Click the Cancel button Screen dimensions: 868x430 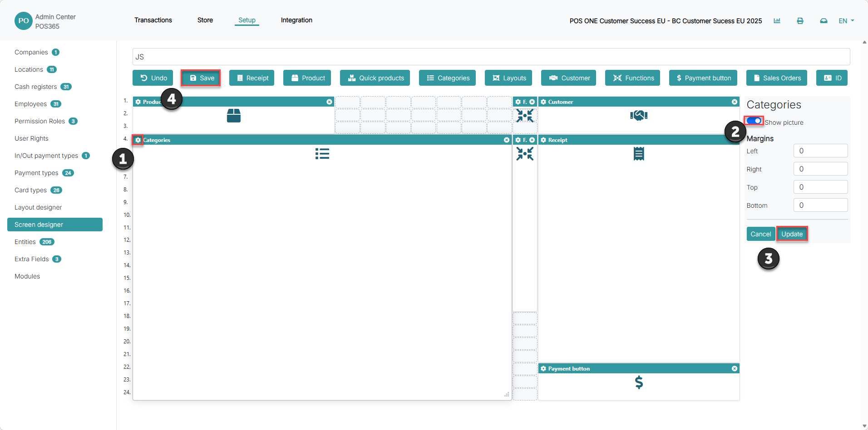(761, 234)
